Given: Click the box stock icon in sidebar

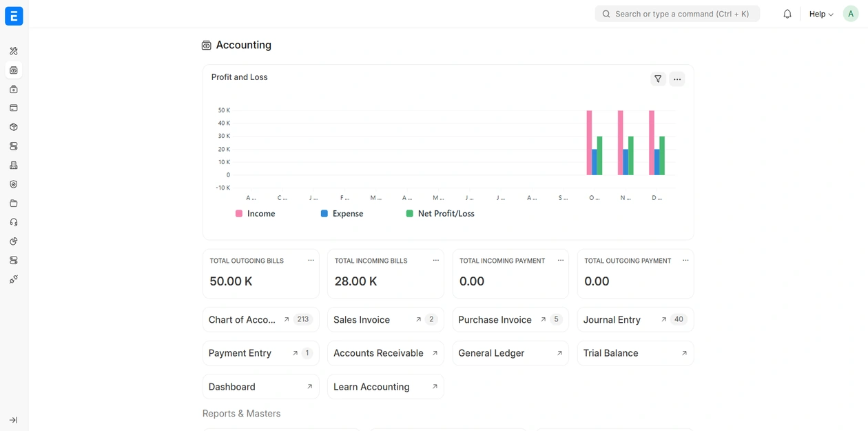Looking at the screenshot, I should [14, 127].
